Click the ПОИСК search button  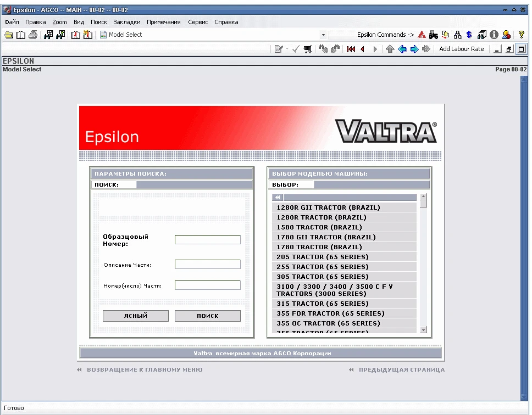(x=208, y=316)
